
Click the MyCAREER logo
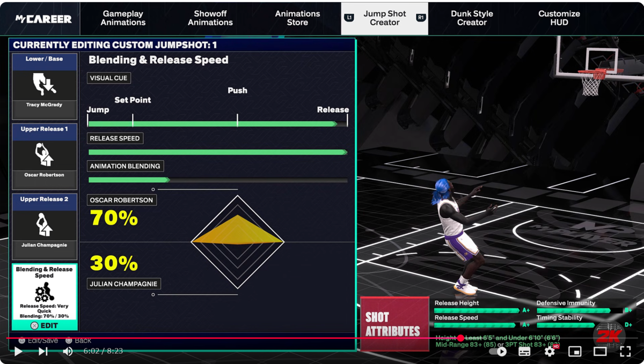click(43, 19)
